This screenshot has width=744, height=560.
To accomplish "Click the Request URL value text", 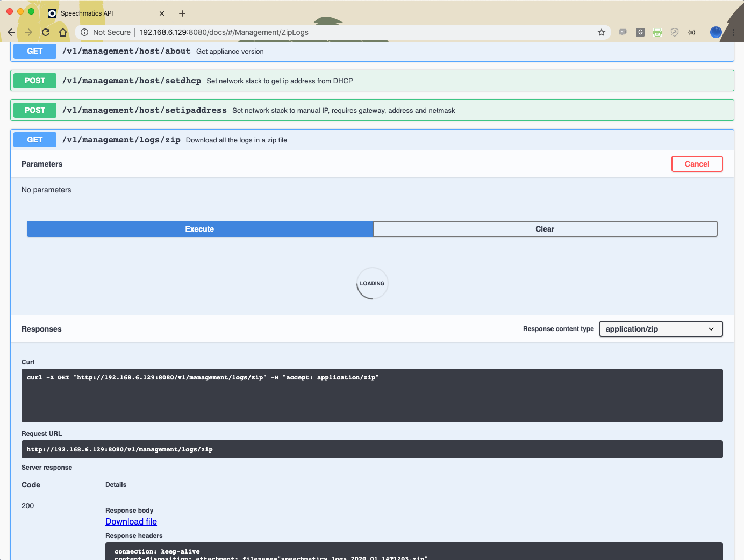I will [120, 449].
